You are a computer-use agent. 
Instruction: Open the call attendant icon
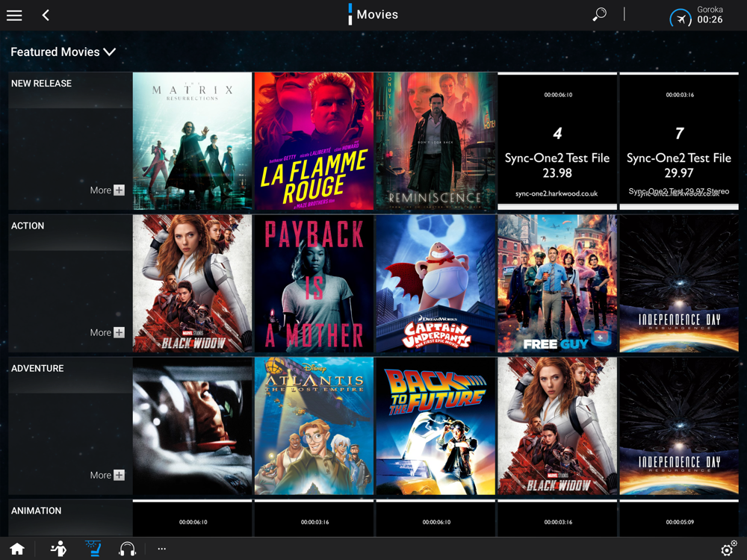tap(58, 549)
